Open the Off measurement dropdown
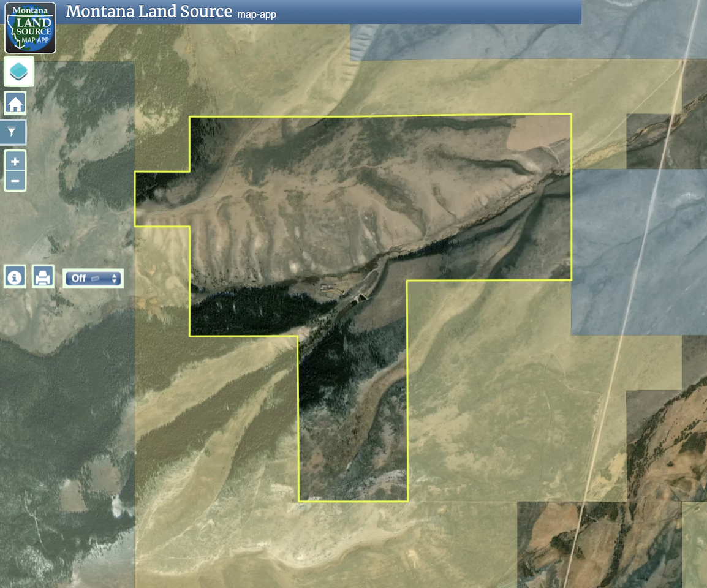707x588 pixels. click(x=92, y=277)
